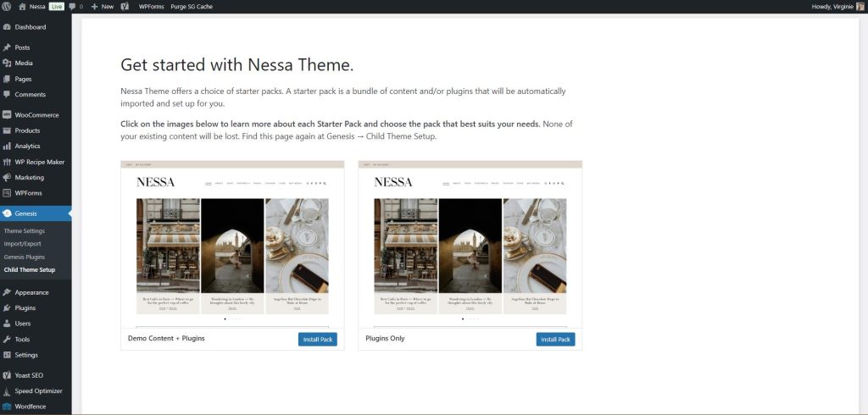Click the Media icon in sidebar
Screen dimensions: 868x415
7,63
